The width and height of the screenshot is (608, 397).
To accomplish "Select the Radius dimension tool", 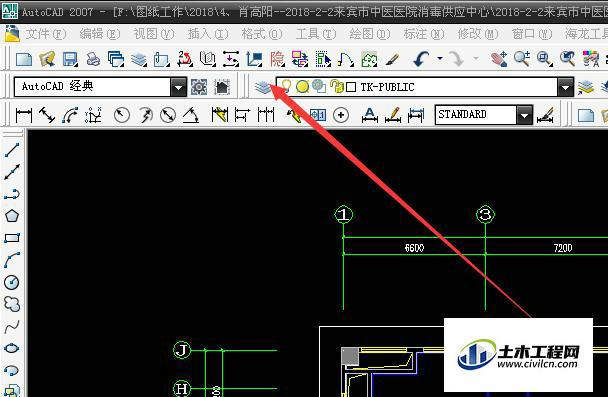I will coord(122,115).
